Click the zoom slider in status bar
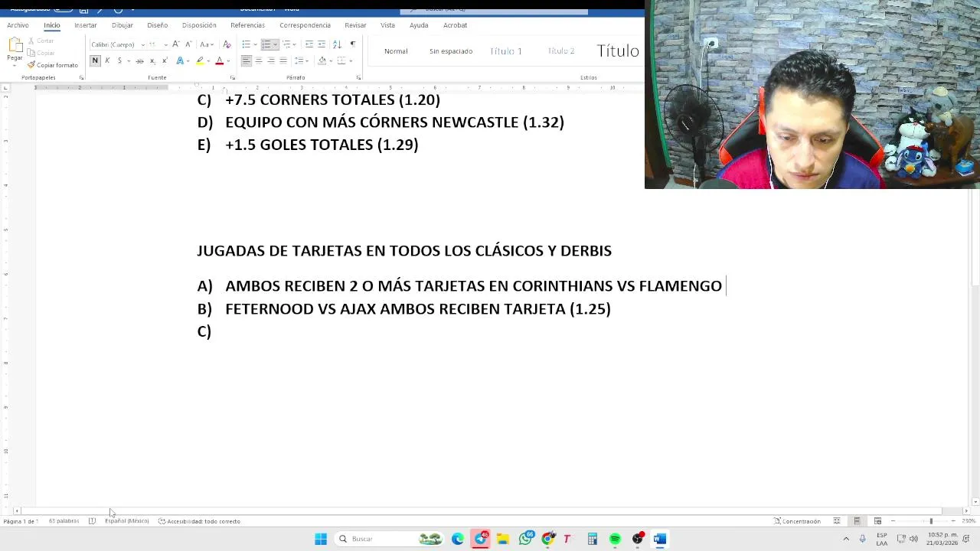980x551 pixels. pos(923,521)
